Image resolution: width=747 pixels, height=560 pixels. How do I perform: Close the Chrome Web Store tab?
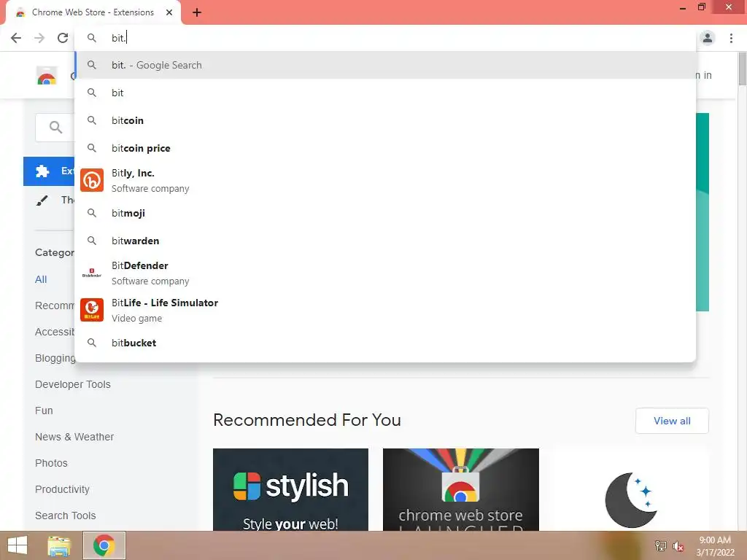pos(169,12)
